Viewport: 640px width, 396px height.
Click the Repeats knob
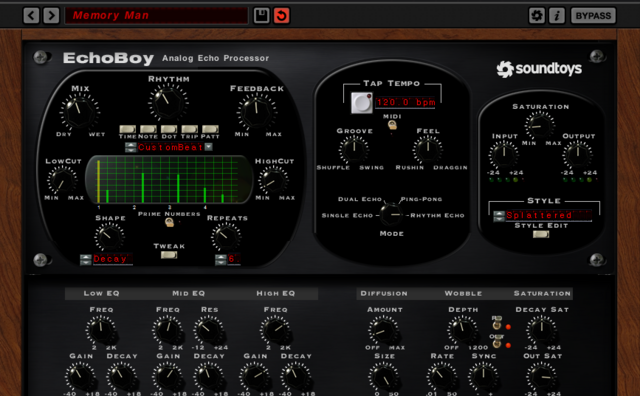(x=226, y=237)
